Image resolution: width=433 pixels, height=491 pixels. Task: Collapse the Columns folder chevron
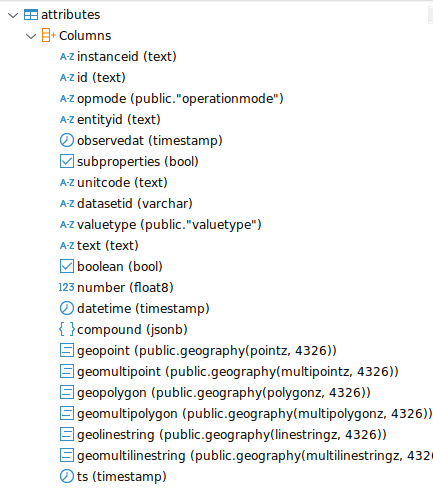31,36
